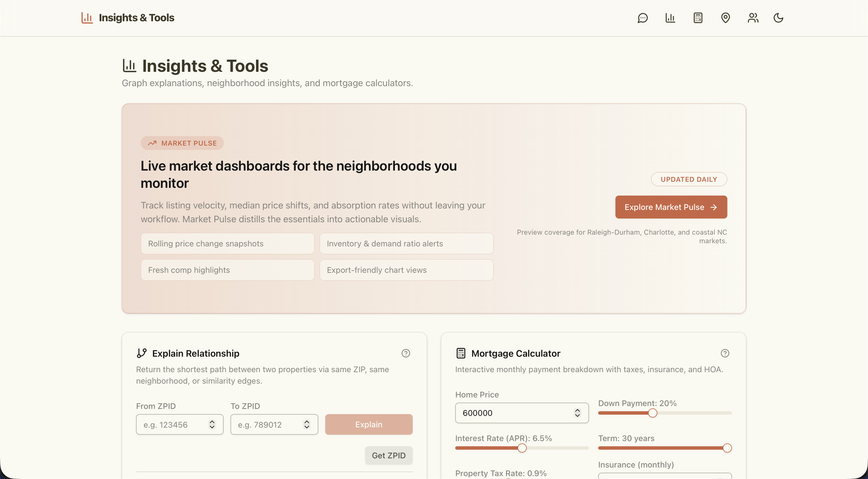Click the Explain Relationship branch icon

pyautogui.click(x=142, y=353)
